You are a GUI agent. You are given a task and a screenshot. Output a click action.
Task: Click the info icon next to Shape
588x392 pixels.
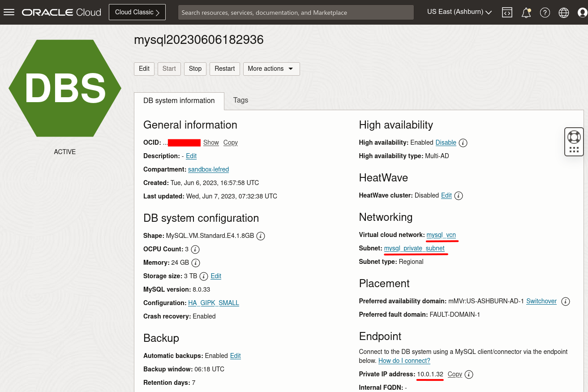coord(260,236)
